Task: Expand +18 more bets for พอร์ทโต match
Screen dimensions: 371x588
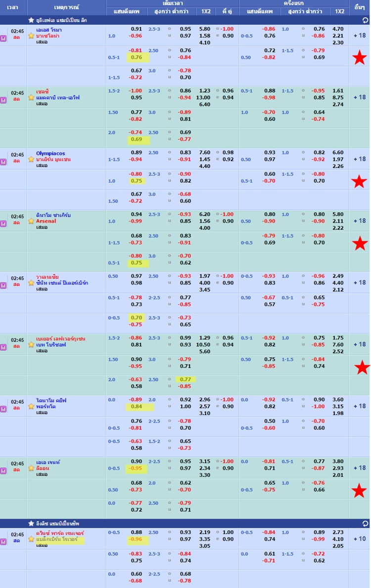Action: (x=359, y=406)
